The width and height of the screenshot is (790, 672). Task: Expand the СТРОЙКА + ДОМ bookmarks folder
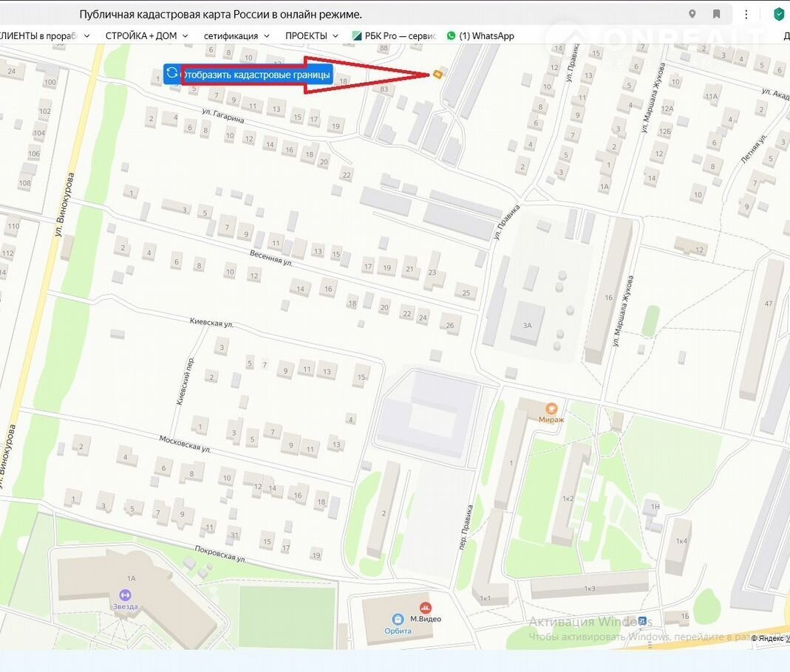pyautogui.click(x=146, y=35)
